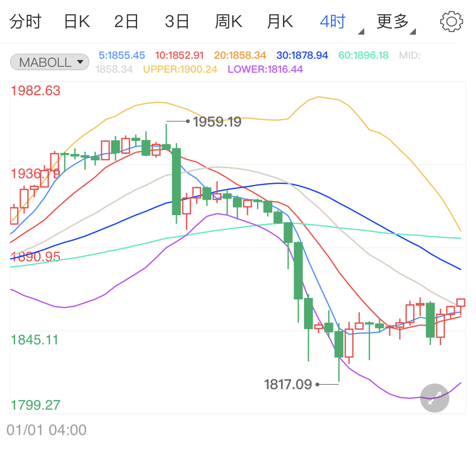Open the MABOLL indicator dropdown

pos(50,62)
